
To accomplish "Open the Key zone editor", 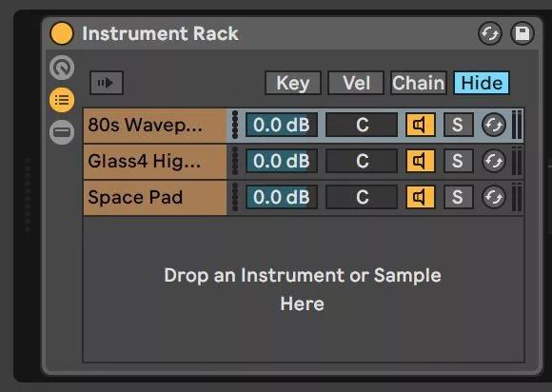I will pyautogui.click(x=293, y=83).
